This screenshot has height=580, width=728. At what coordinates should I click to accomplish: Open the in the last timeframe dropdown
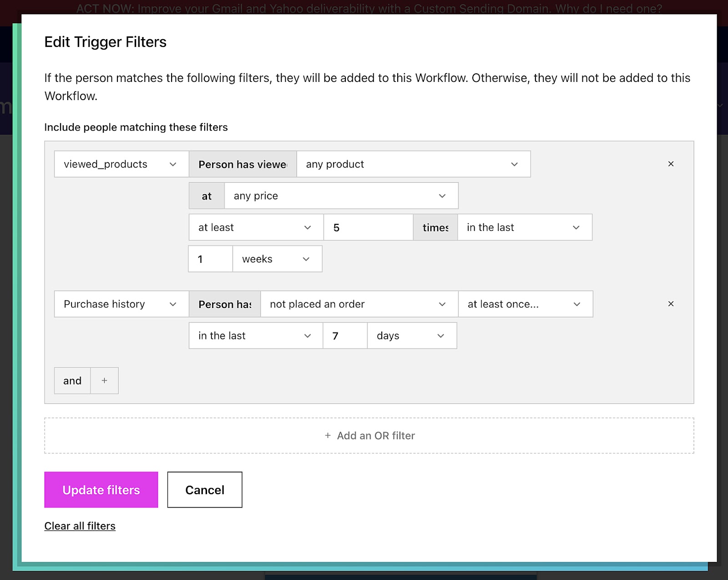tap(255, 335)
